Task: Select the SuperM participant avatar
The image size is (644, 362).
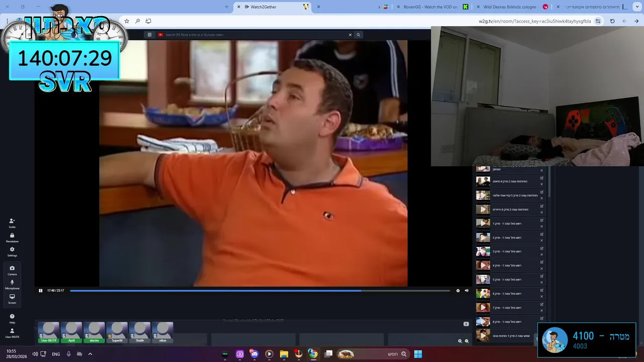Action: point(117,332)
